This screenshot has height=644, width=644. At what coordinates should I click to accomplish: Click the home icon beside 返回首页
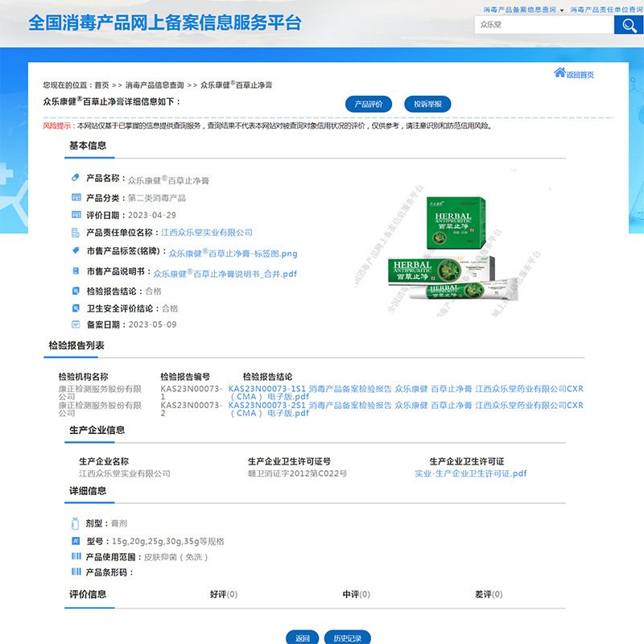point(559,72)
